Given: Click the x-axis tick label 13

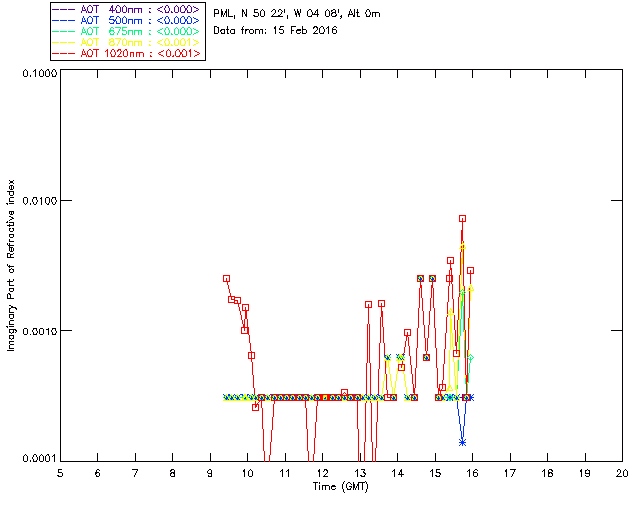Looking at the screenshot, I should (x=360, y=473).
